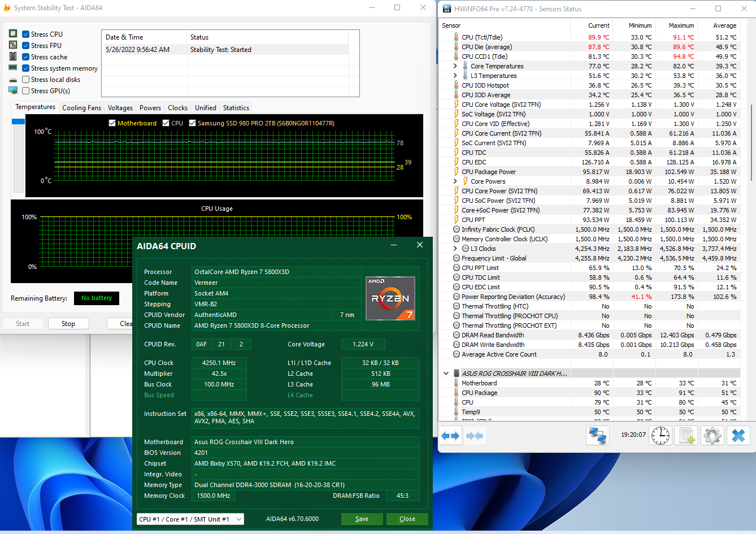Expand the Core Temperatures sensor group
The image size is (756, 534).
click(455, 66)
